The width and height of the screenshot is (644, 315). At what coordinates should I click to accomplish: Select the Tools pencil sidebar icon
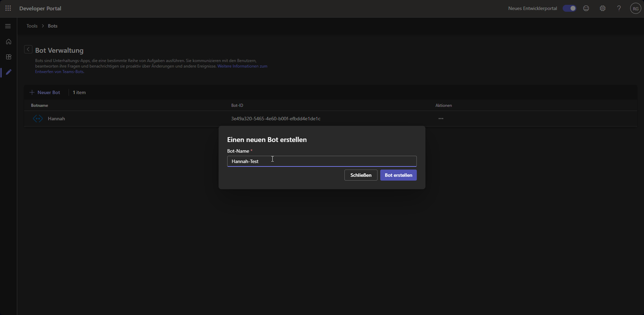click(x=9, y=72)
